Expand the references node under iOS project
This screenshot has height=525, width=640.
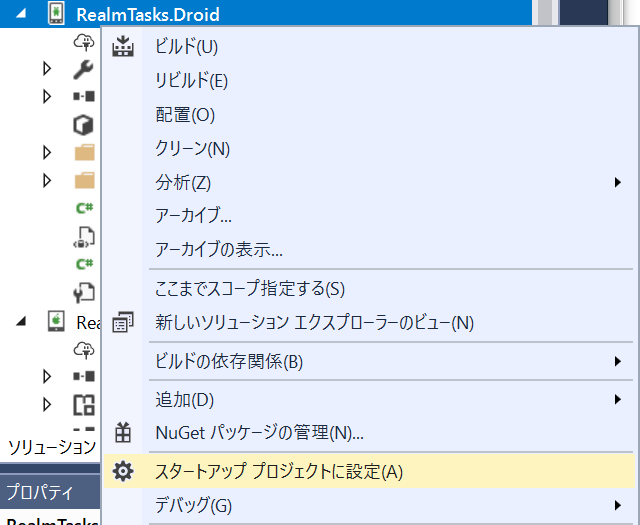pyautogui.click(x=47, y=376)
